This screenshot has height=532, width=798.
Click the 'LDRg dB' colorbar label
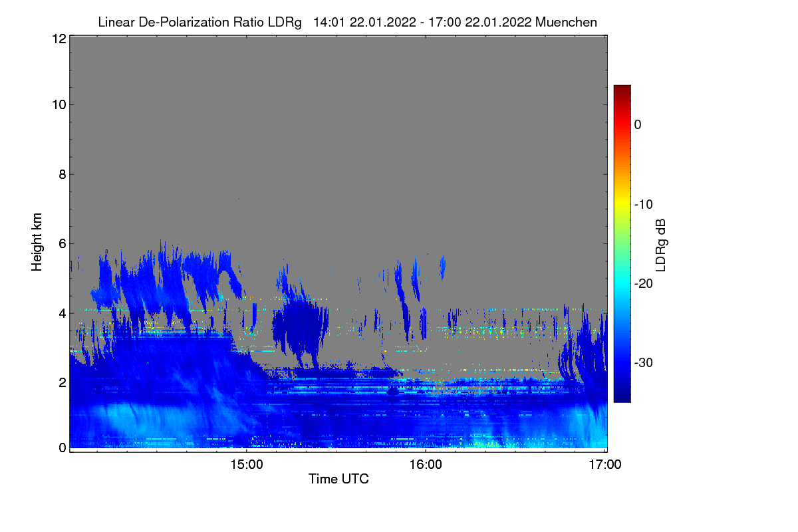click(x=660, y=244)
